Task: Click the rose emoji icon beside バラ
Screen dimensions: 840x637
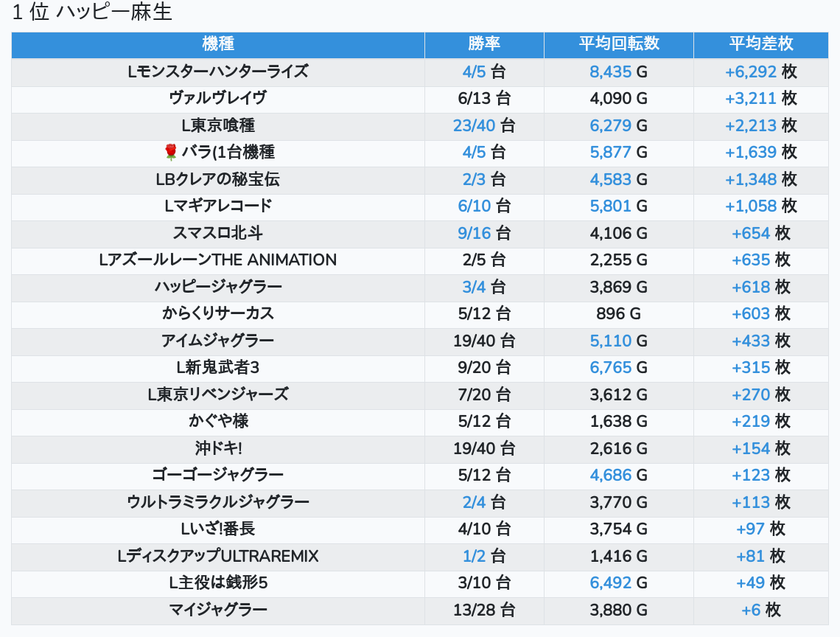Action: 171,153
